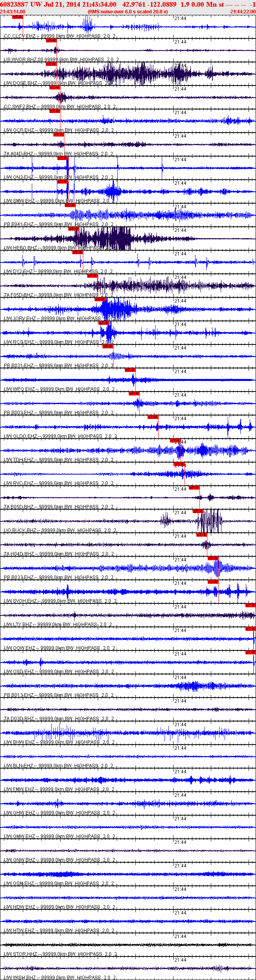Select the pick flag on the UW.TDH trace
Image resolution: width=256 pixels, height=980 pixels.
point(176,441)
